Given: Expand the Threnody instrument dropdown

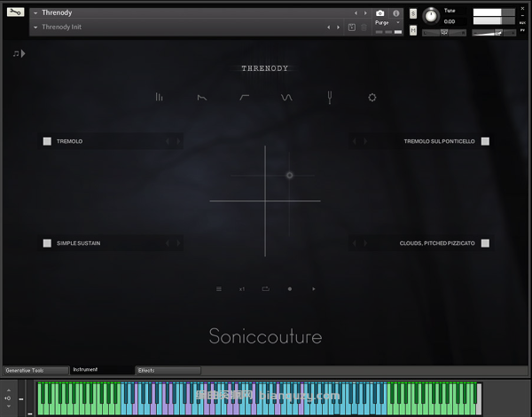Looking at the screenshot, I should [x=35, y=13].
